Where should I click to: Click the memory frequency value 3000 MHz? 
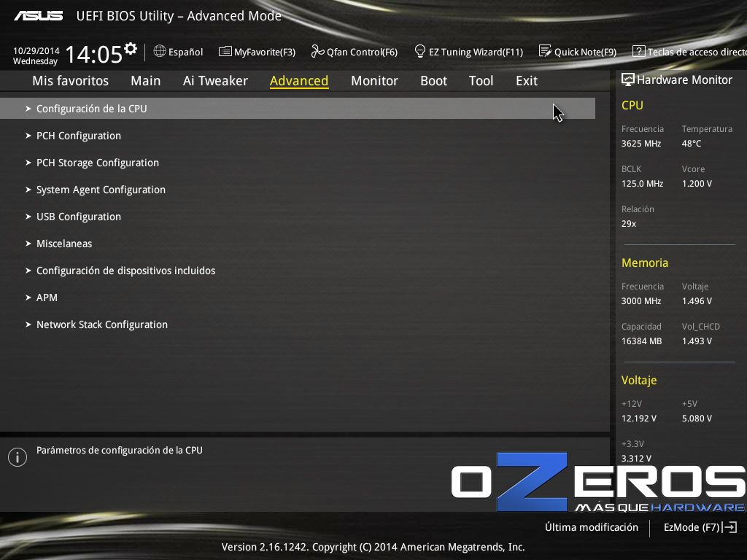[x=641, y=301]
